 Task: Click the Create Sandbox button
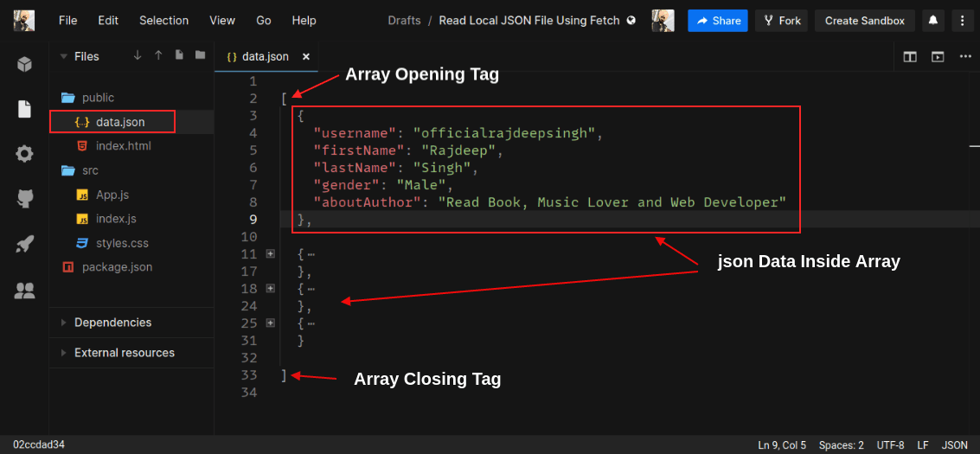[864, 21]
